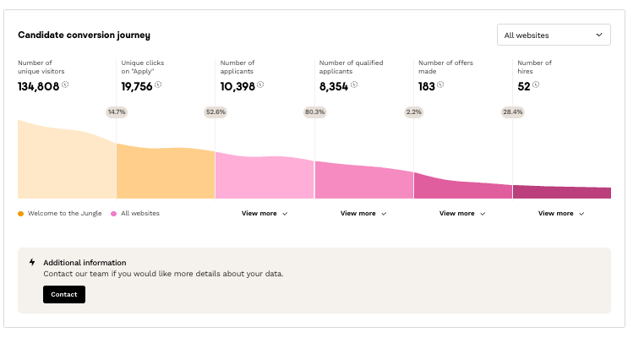Click info icon beside 8,354 qualified applicants
This screenshot has height=338, width=644.
355,84
